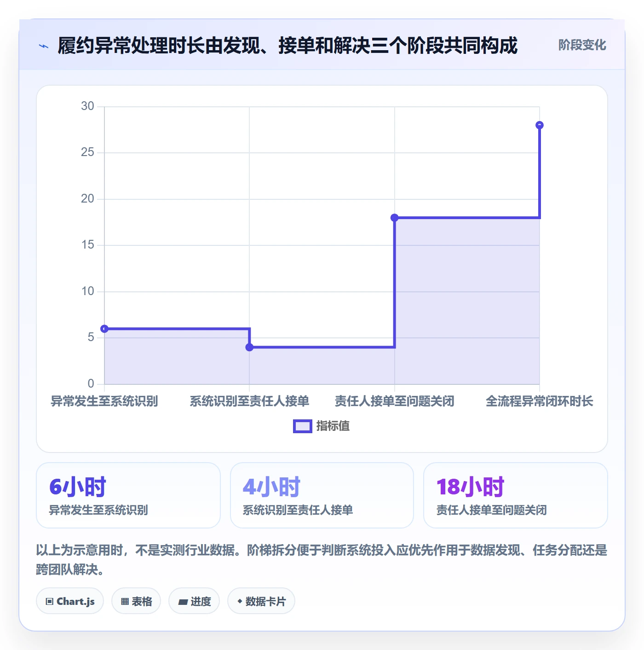The width and height of the screenshot is (644, 650).
Task: Click the x-axis label 系统识别至责任人接单
Action: point(249,401)
